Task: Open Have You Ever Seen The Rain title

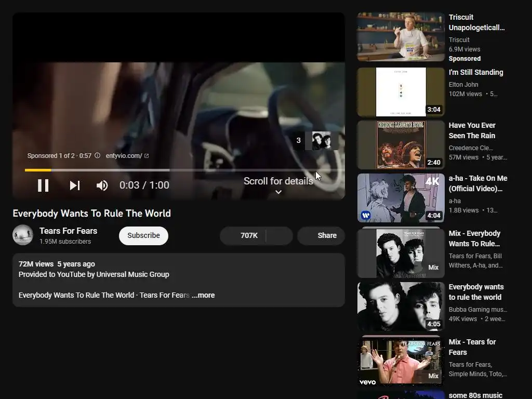Action: (472, 130)
